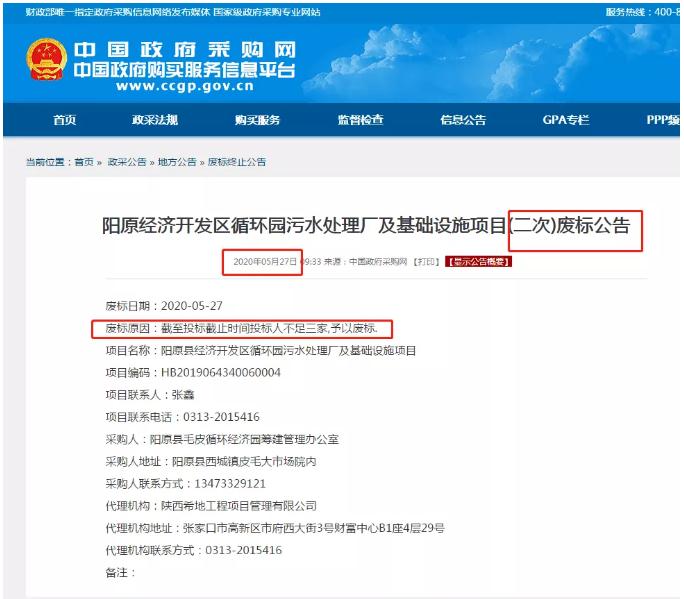684x599 pixels.
Task: Click the 项目联系人 张鑫 line
Action: (150, 395)
